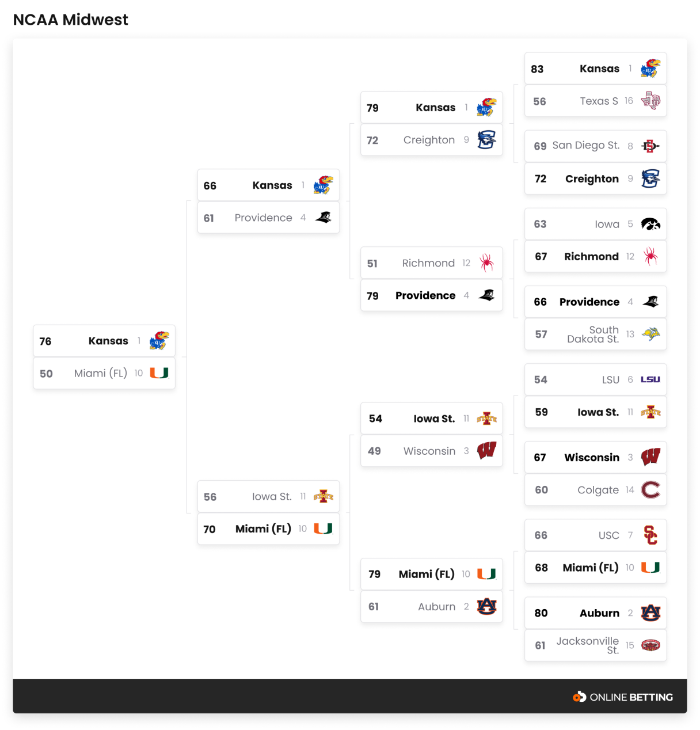This screenshot has width=700, height=730.
Task: Open the ONLINE BETTING link
Action: (x=631, y=697)
